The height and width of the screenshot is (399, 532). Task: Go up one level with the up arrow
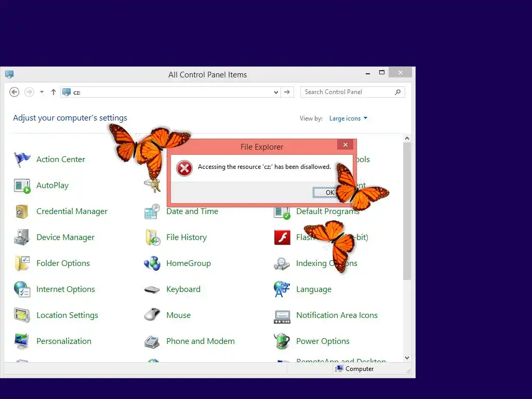(54, 92)
